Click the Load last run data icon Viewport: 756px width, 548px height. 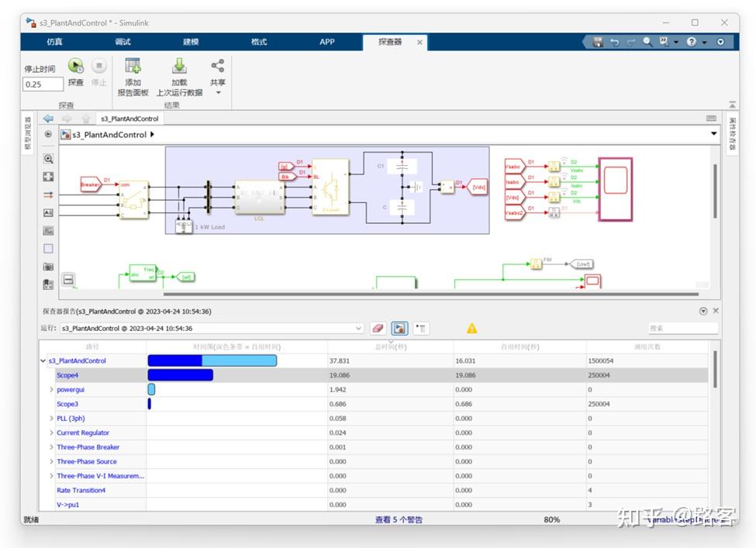(x=179, y=66)
